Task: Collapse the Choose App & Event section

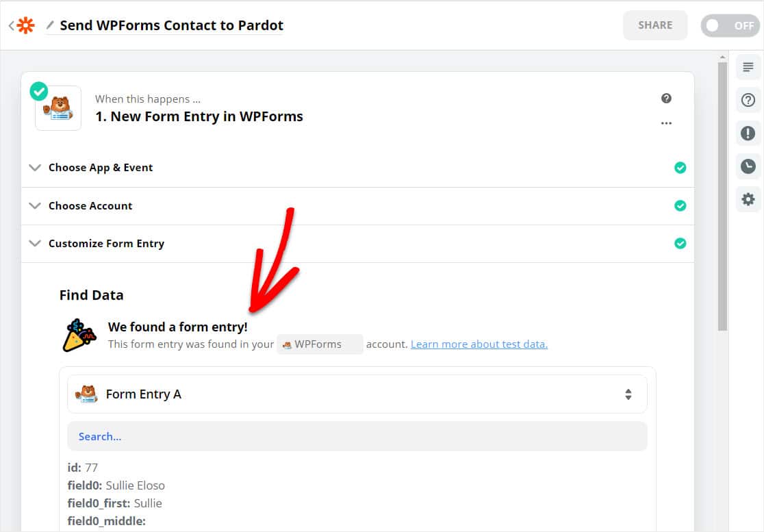Action: [36, 168]
